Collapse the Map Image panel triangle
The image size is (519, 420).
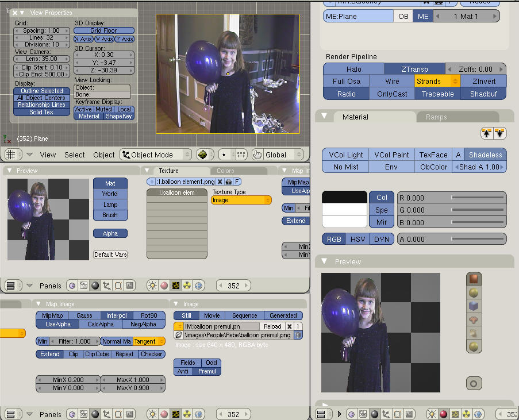pyautogui.click(x=39, y=304)
